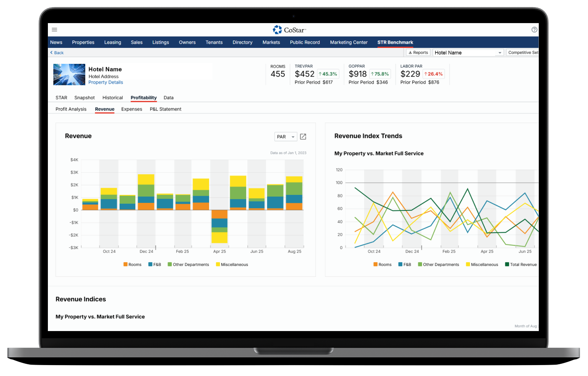Click the Back arrow link
The image size is (588, 376).
57,53
